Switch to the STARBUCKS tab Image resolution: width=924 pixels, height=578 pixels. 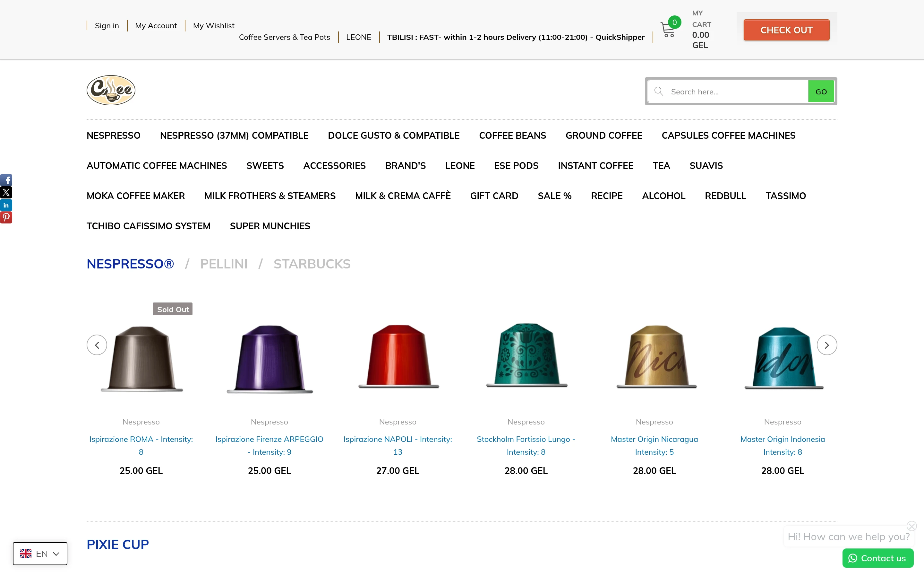312,264
